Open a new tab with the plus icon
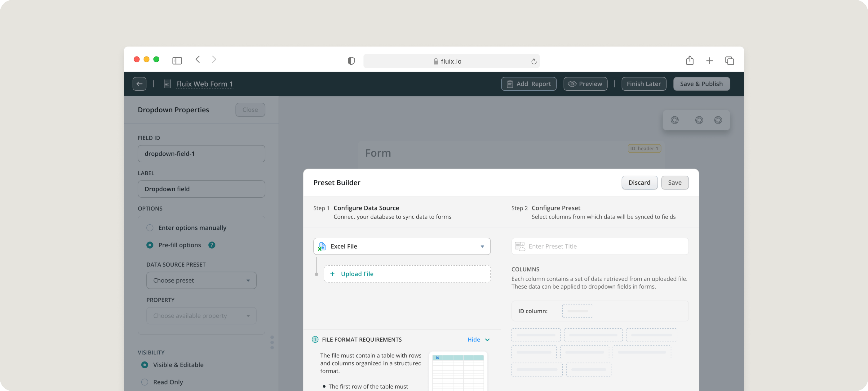Screen dimensions: 868x391 [x=709, y=61]
